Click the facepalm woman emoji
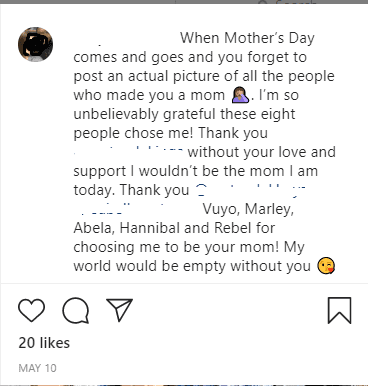The image size is (368, 386). pyautogui.click(x=240, y=95)
